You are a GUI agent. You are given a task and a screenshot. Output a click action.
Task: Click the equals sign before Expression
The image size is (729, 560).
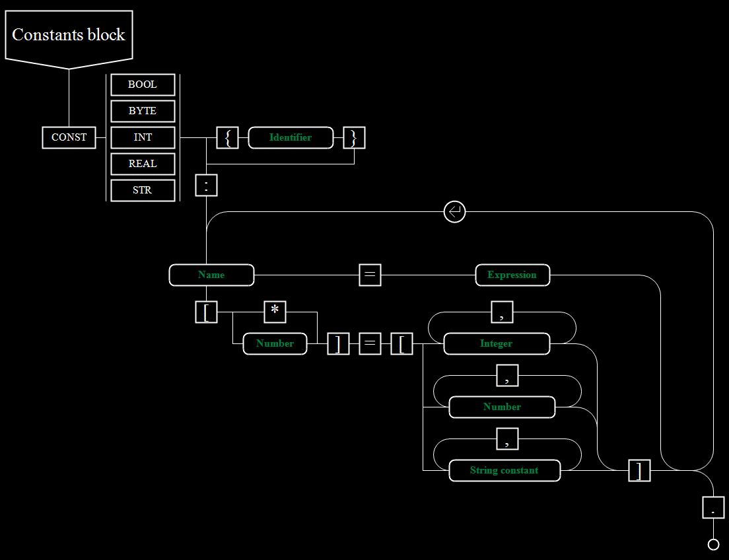pos(370,275)
